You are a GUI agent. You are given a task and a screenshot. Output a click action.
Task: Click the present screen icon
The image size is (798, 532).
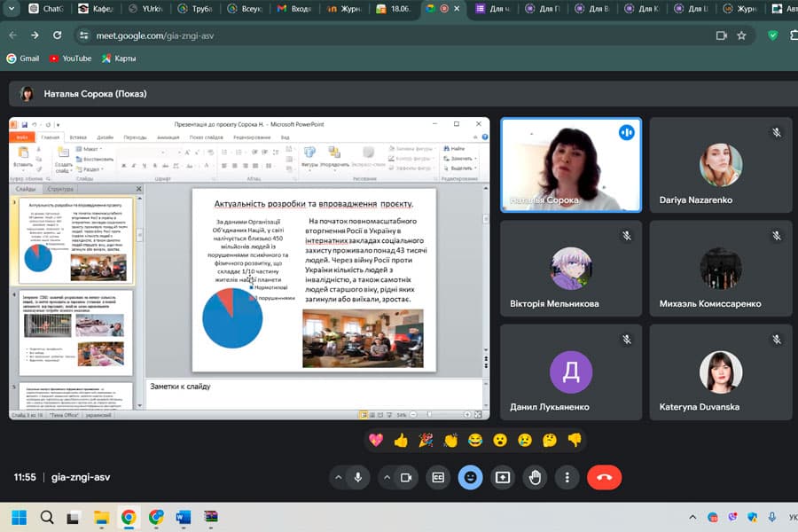(503, 477)
